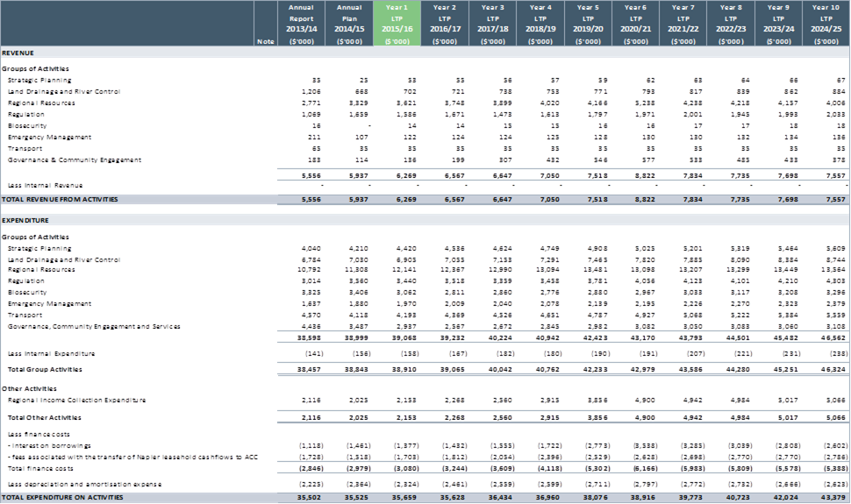The width and height of the screenshot is (851, 504).
Task: Select 'Transport' label in the Expenditure section
Action: [x=25, y=316]
